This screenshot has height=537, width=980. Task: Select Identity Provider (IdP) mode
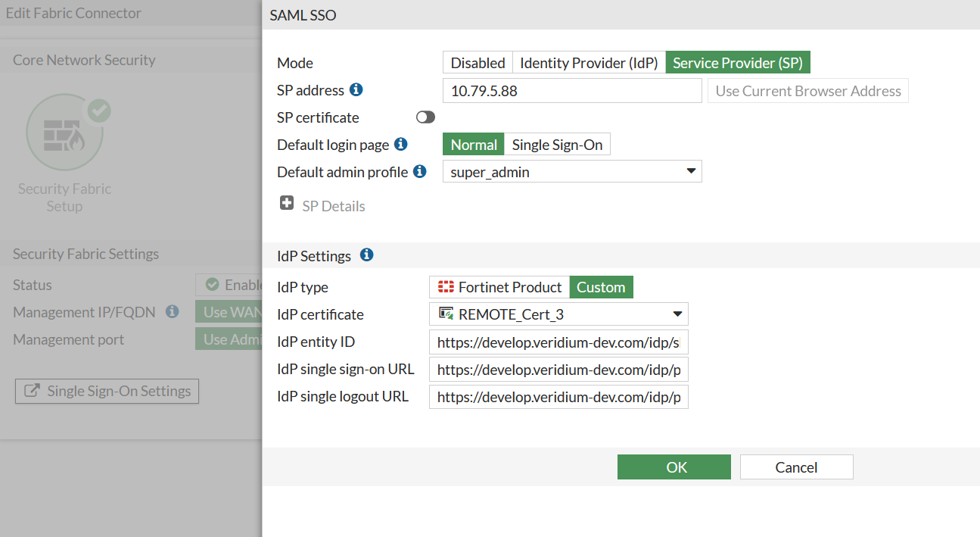[589, 63]
